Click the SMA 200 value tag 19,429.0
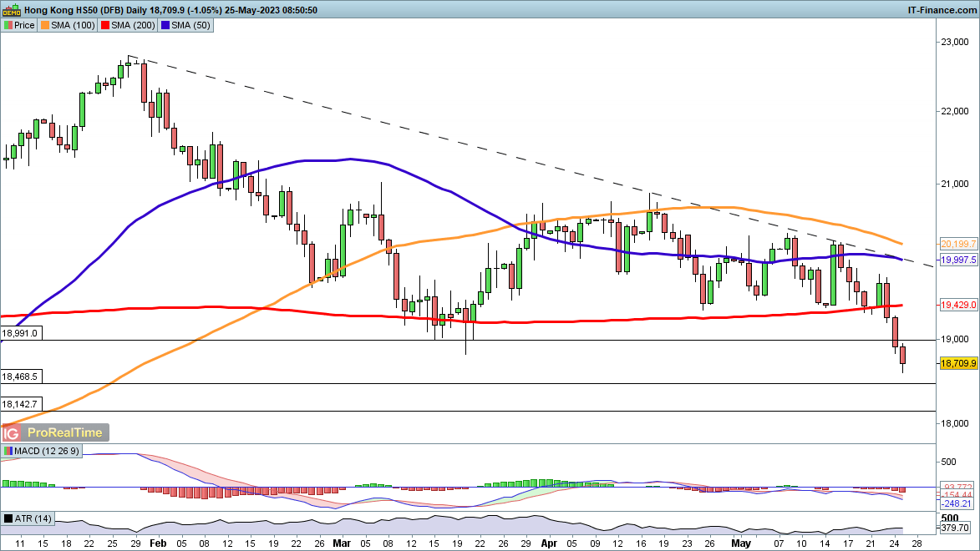Image resolution: width=980 pixels, height=551 pixels. coord(958,305)
